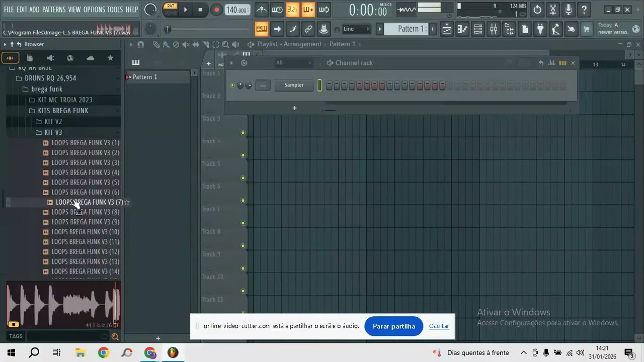Screen dimensions: 644x362
Task: Select the browser sounds tab icon
Action: (x=10, y=58)
